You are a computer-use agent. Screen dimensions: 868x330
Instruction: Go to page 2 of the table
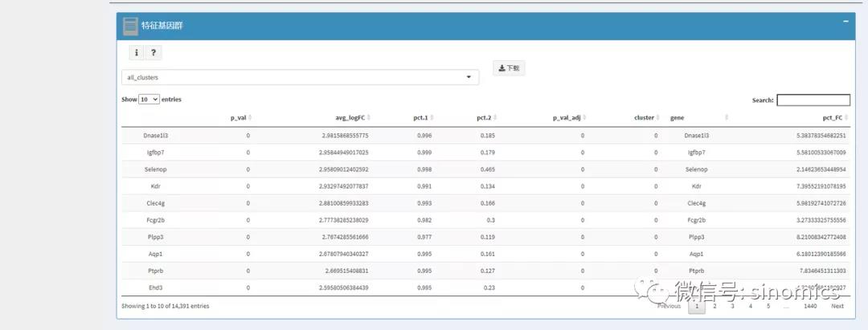(x=714, y=306)
